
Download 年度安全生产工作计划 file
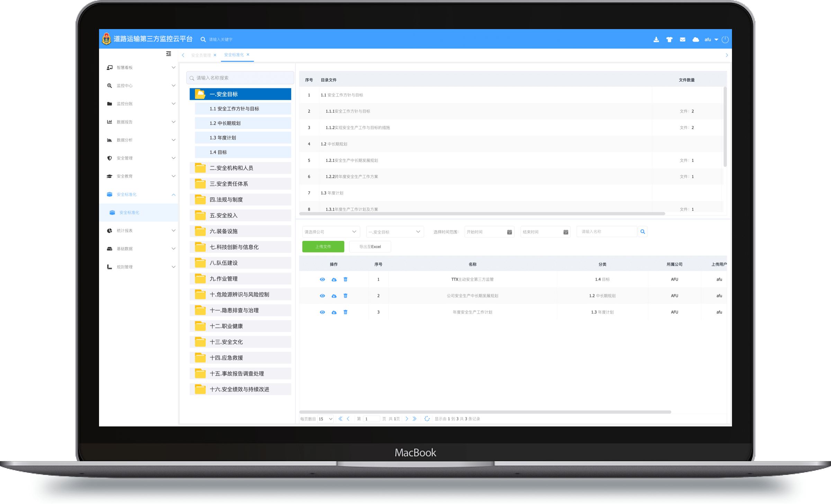pyautogui.click(x=334, y=312)
